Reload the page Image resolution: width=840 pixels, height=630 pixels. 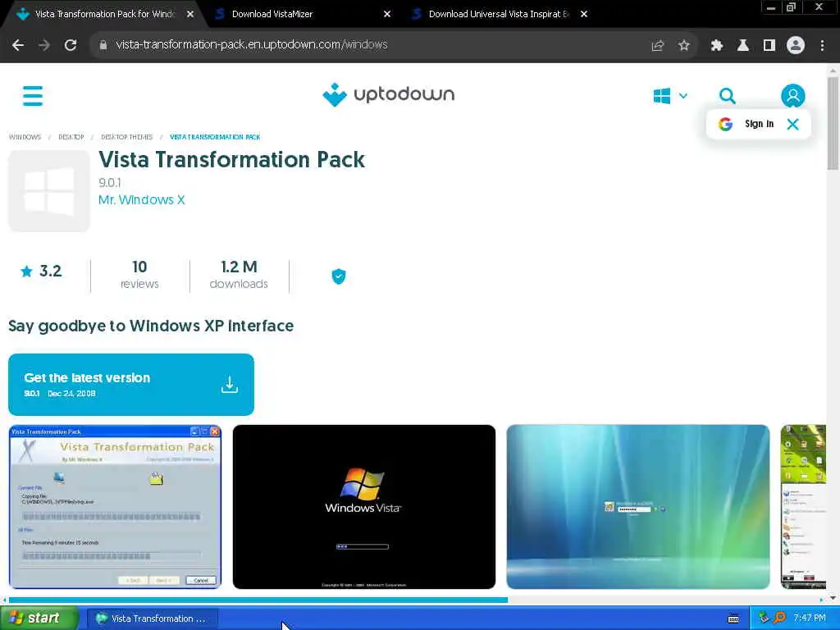(71, 45)
